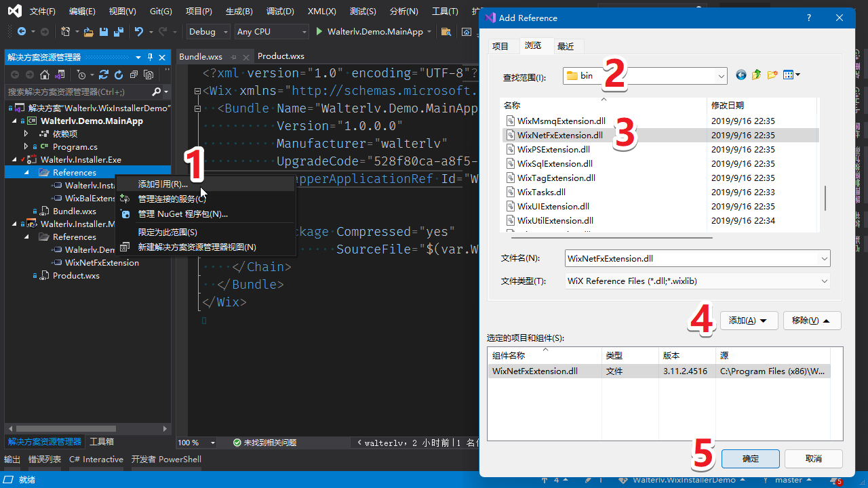Open the file type WiX Reference Files dropdown

coord(824,281)
